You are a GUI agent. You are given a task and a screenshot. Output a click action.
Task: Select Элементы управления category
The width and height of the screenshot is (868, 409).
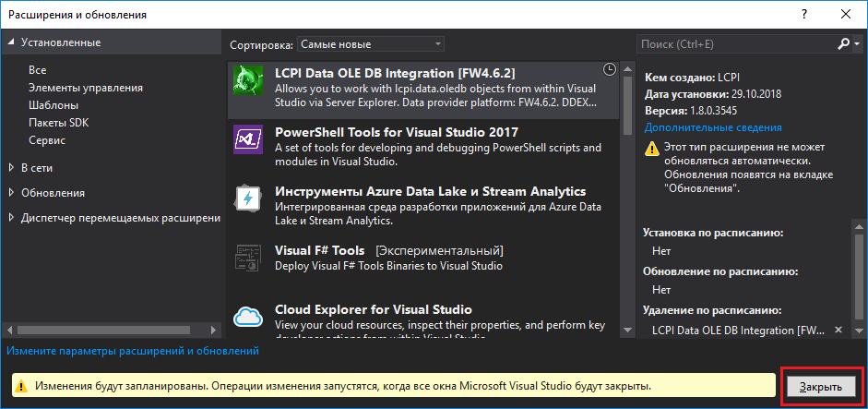[86, 88]
